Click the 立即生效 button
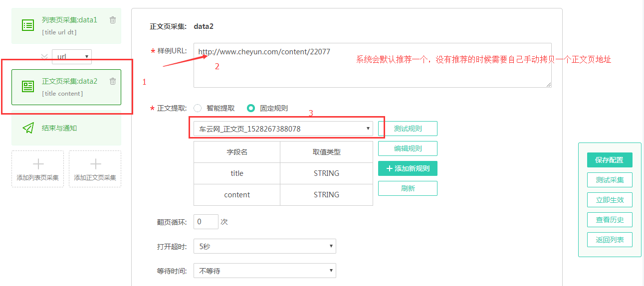 610,200
